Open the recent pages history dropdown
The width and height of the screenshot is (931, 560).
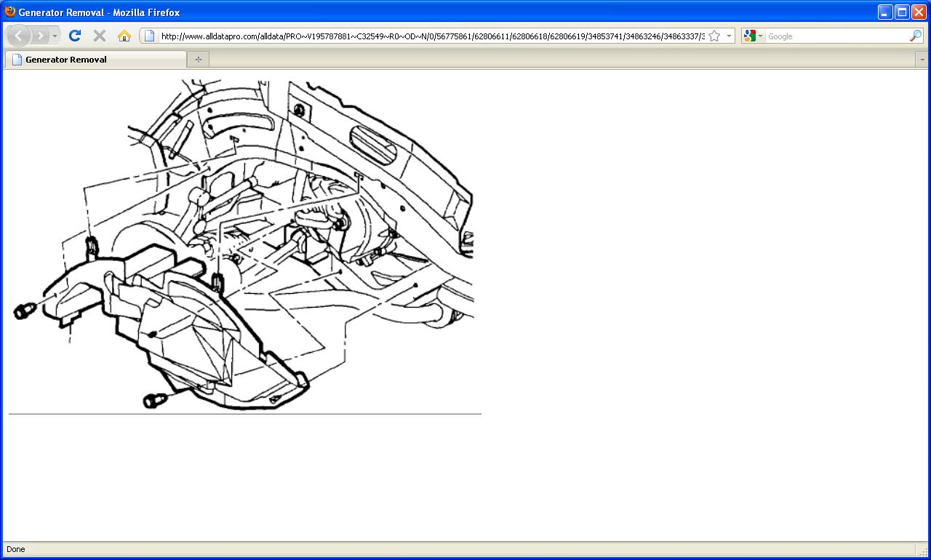[x=55, y=36]
